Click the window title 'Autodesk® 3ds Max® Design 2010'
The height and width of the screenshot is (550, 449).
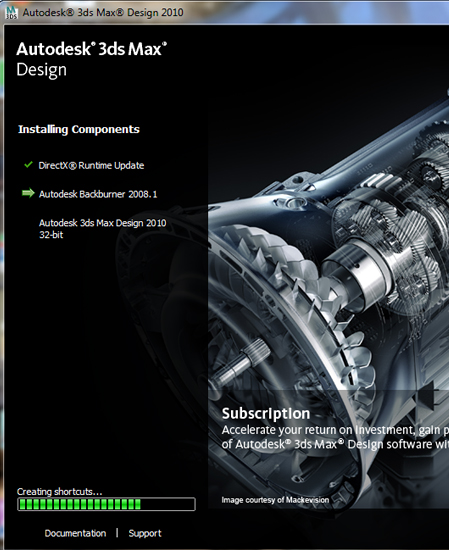point(103,13)
